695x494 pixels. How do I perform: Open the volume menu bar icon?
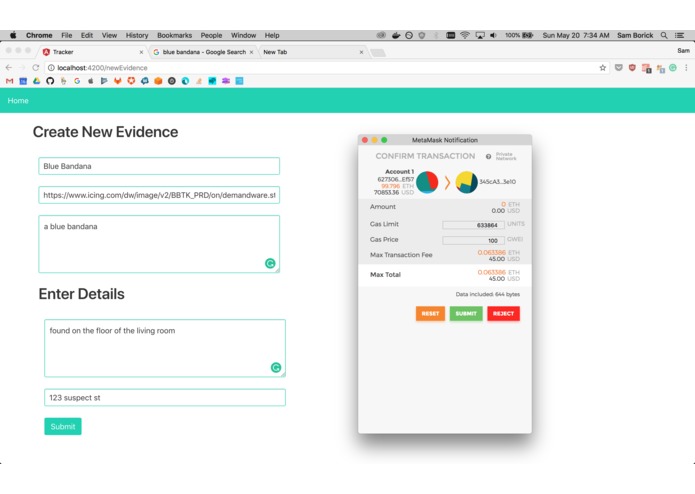[x=493, y=35]
